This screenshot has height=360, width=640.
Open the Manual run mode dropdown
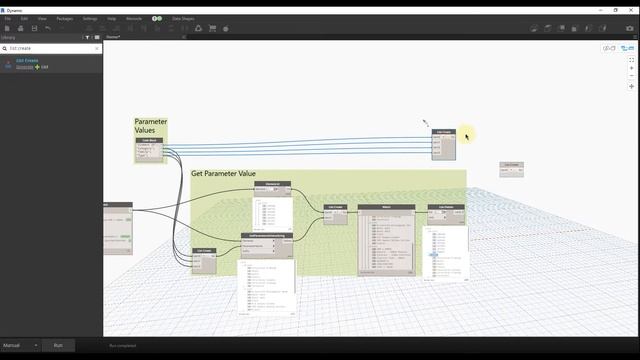pos(20,345)
